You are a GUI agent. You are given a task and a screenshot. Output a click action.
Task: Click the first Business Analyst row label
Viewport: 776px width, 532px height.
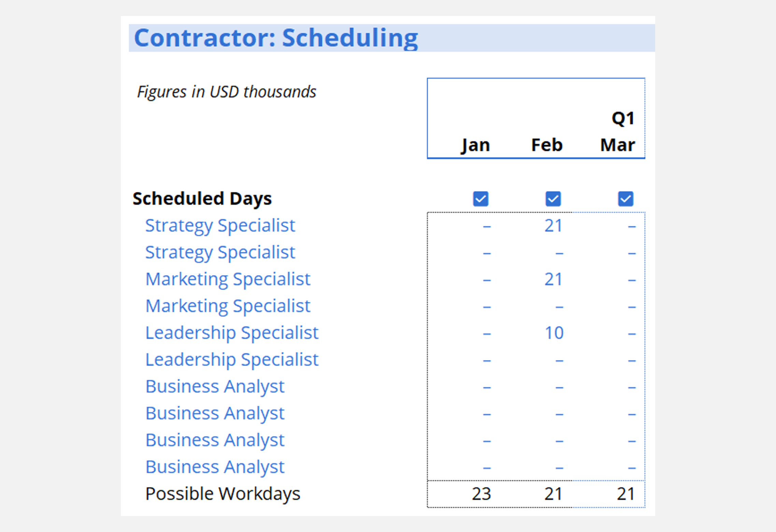pyautogui.click(x=215, y=387)
